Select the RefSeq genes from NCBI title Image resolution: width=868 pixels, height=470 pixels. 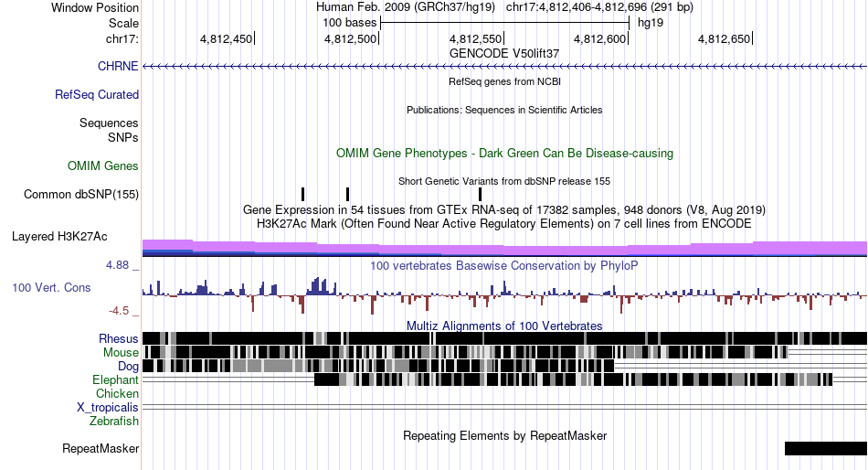coord(504,81)
